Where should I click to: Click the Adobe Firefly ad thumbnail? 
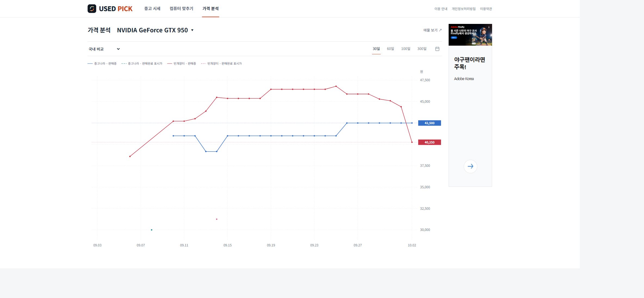click(470, 35)
